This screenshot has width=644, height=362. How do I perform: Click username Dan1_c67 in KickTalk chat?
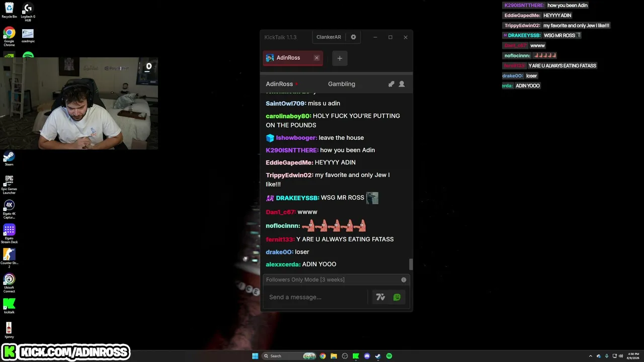tap(281, 212)
